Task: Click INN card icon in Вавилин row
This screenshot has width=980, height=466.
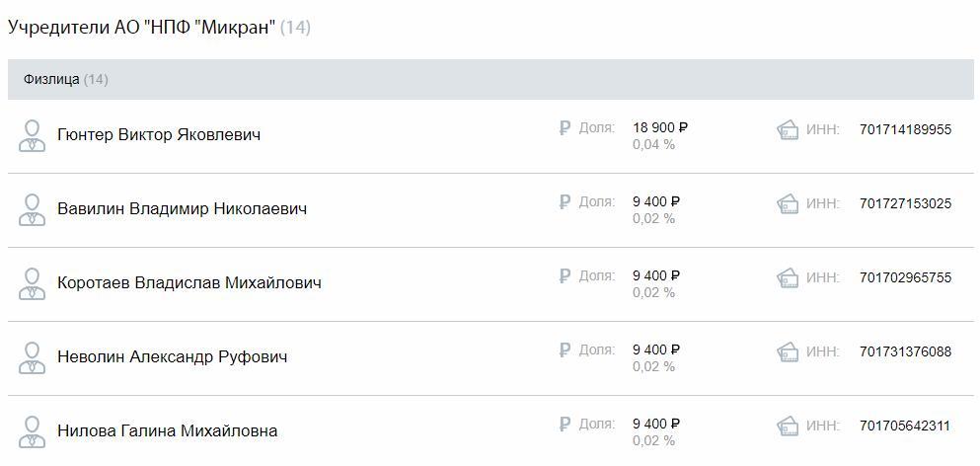Action: point(788,204)
